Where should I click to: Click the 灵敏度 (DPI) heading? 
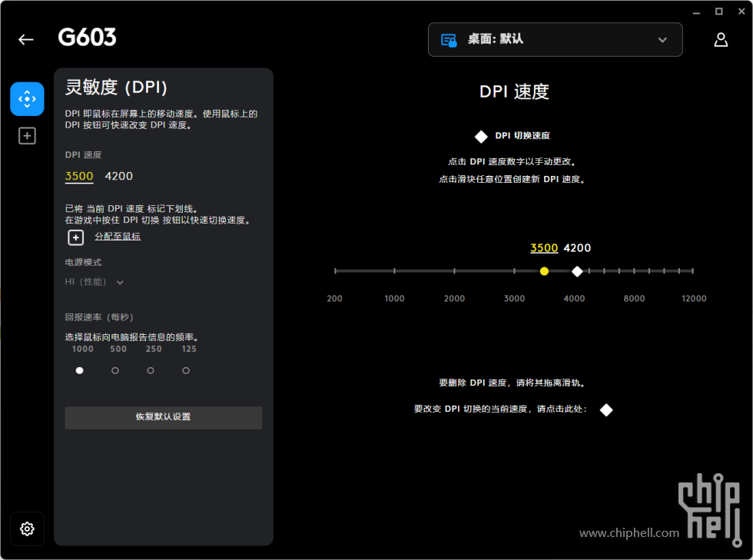coord(116,87)
